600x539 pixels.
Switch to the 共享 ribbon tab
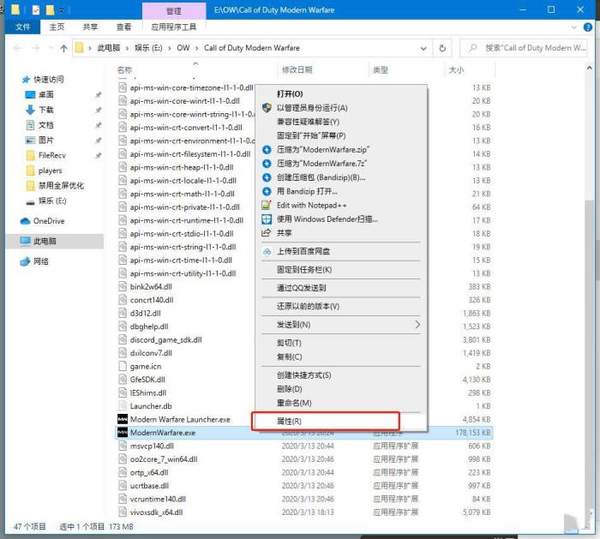[90, 27]
